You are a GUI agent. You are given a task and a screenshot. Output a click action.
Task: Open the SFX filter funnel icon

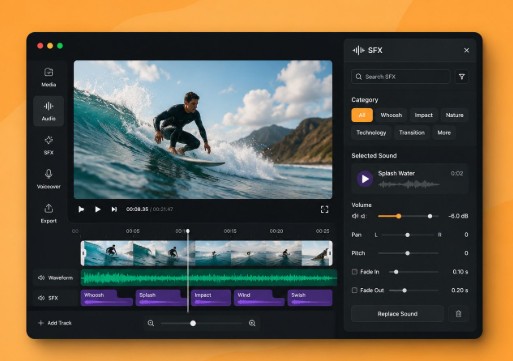462,77
